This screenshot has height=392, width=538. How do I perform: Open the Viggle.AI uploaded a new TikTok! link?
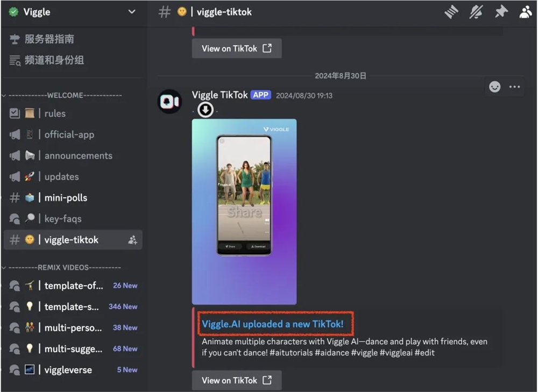click(272, 324)
